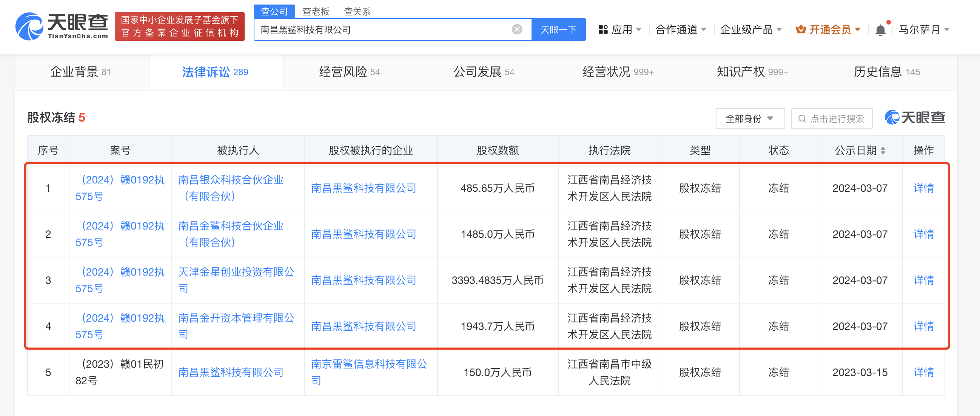Click the 开通会员 button

point(828,30)
